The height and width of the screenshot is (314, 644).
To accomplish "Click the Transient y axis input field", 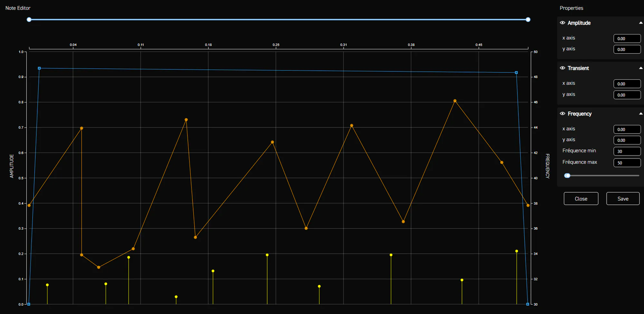I will 627,95.
